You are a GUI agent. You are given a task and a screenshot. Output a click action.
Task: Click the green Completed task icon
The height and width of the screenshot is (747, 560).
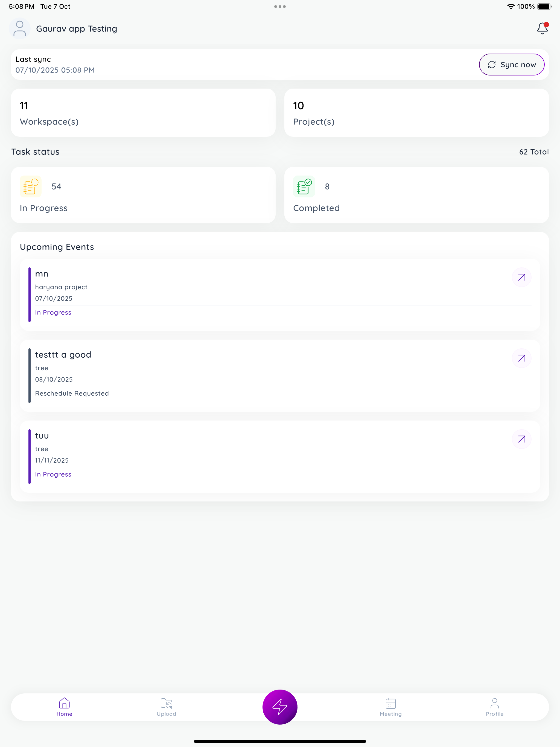point(303,186)
